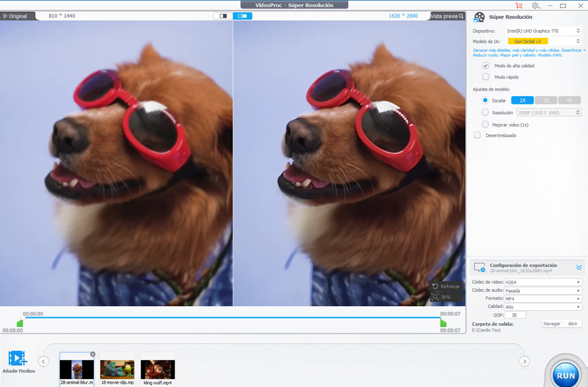Click the AI model description text
This screenshot has height=387, width=588.
(x=529, y=52)
